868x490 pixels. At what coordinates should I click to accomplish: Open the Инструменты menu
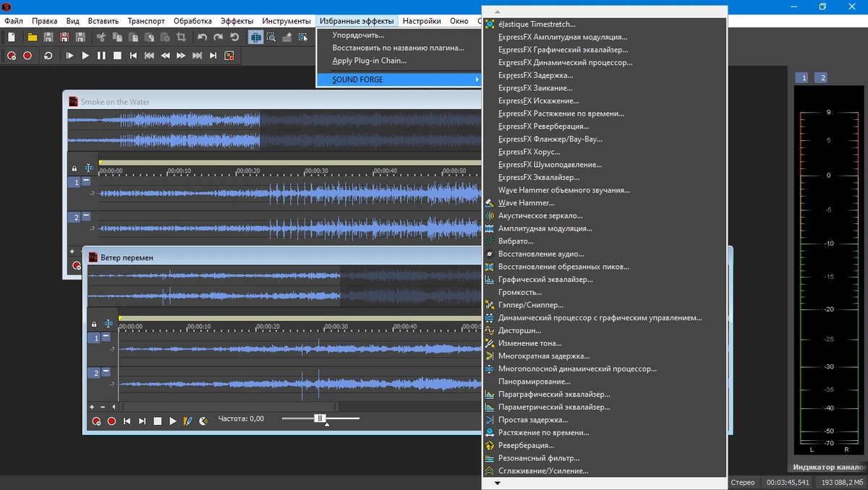point(286,21)
